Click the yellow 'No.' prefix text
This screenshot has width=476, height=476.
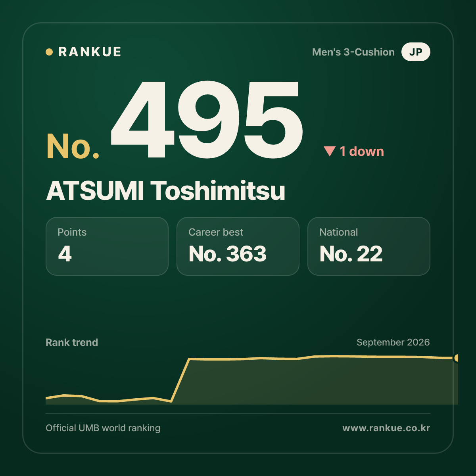point(73,146)
